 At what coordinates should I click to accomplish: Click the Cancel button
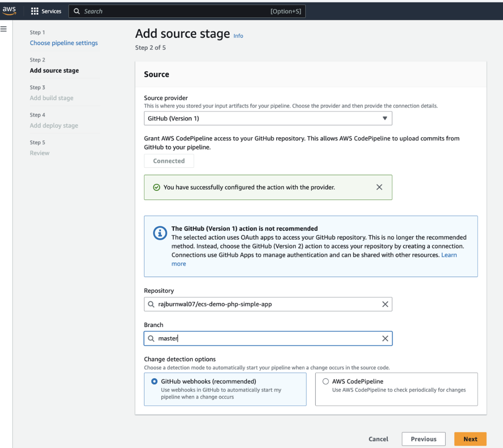tap(378, 439)
